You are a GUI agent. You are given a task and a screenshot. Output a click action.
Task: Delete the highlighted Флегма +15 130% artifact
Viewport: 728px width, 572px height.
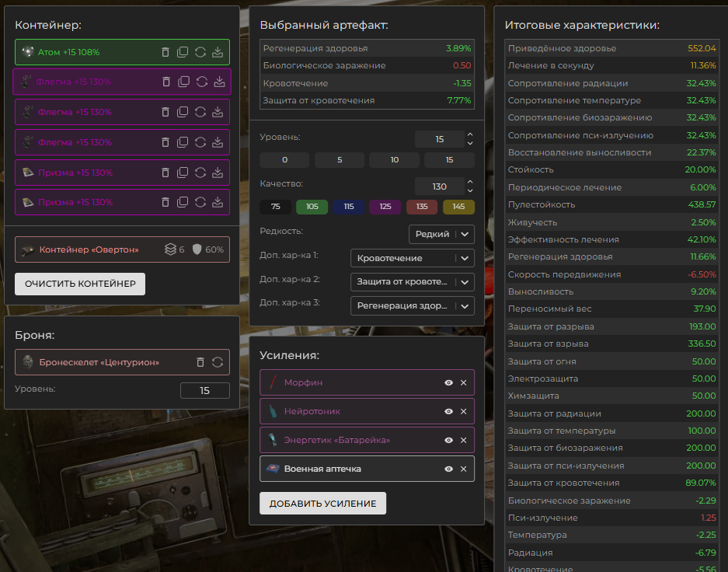point(166,82)
